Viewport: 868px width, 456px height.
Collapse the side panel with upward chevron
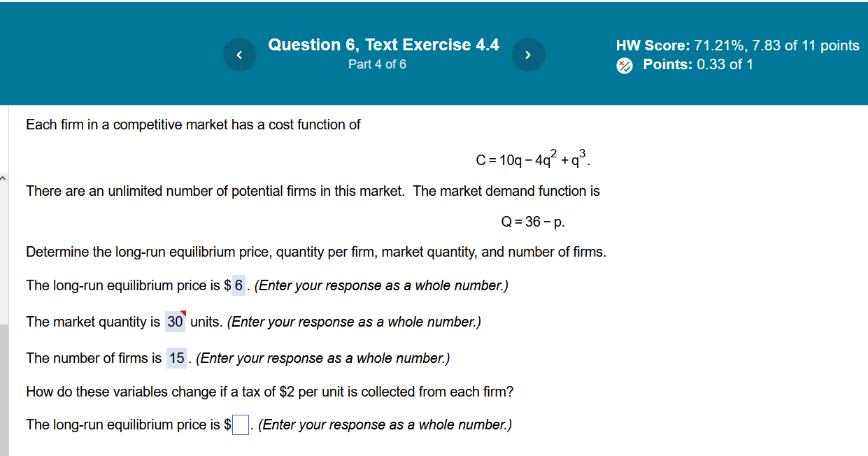[3, 178]
